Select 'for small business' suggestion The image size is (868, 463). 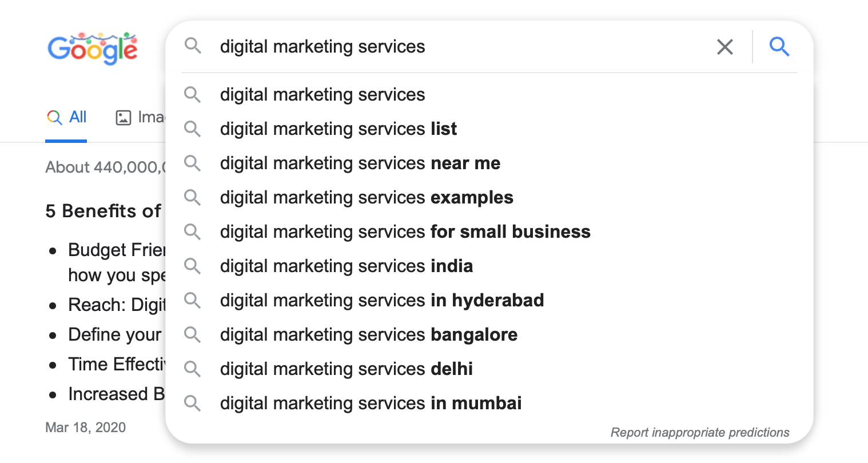point(405,232)
